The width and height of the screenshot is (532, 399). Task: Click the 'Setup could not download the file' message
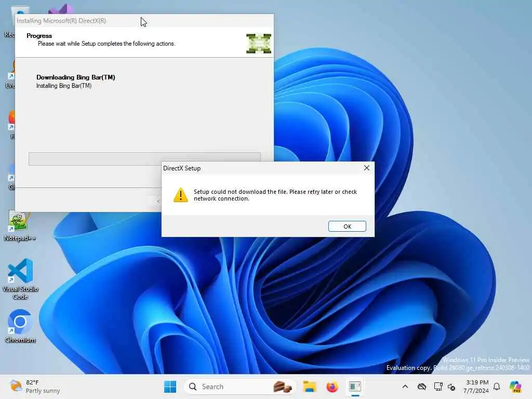[275, 195]
